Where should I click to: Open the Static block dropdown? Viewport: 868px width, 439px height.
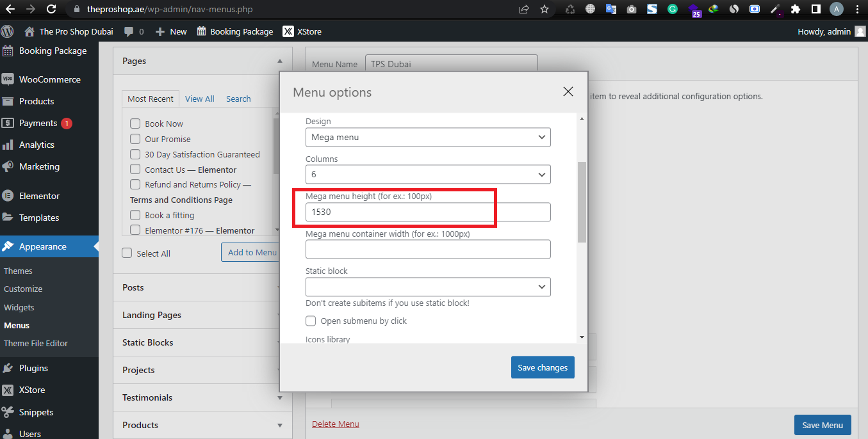click(428, 286)
